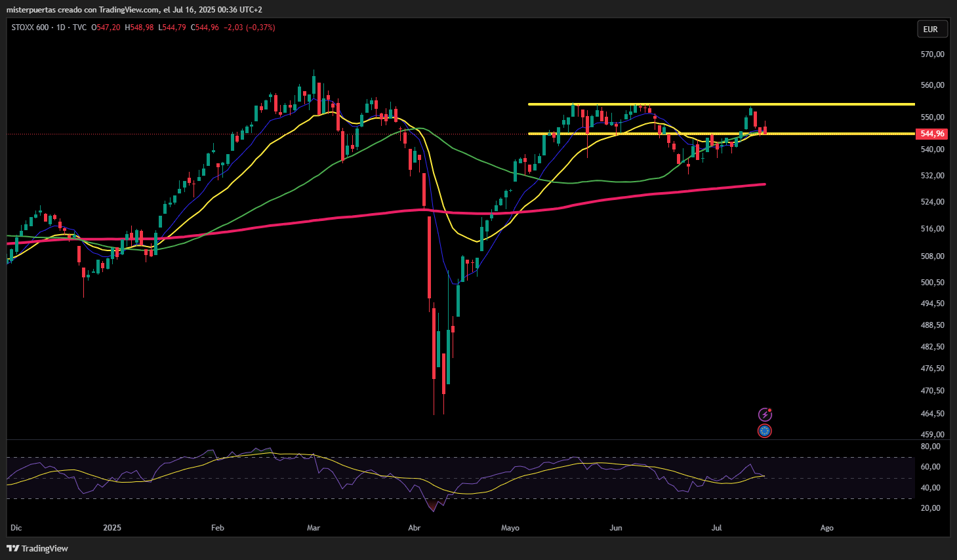The image size is (957, 560).
Task: Click the purple lightning news event icon
Action: 765,414
